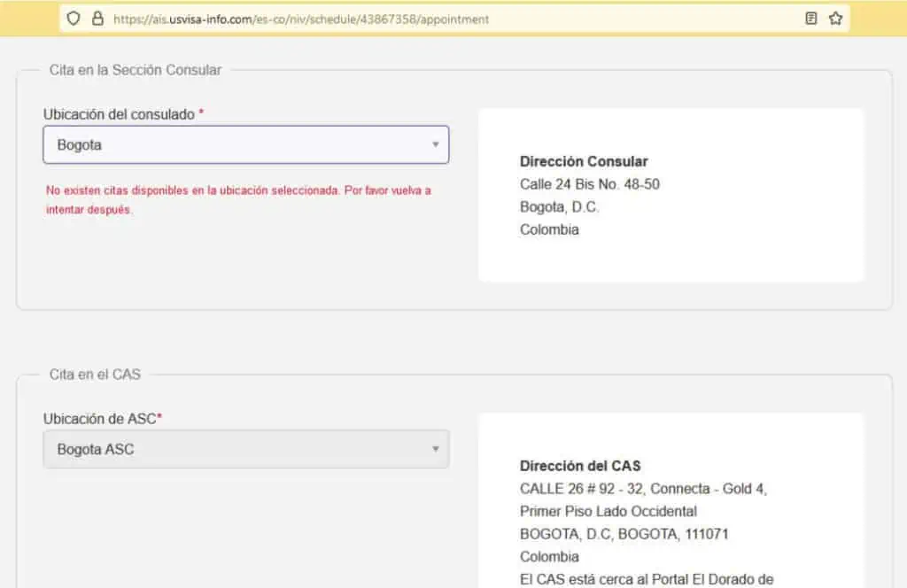
Task: Click the "Cita en la Sección Consular" legend
Action: [x=136, y=70]
